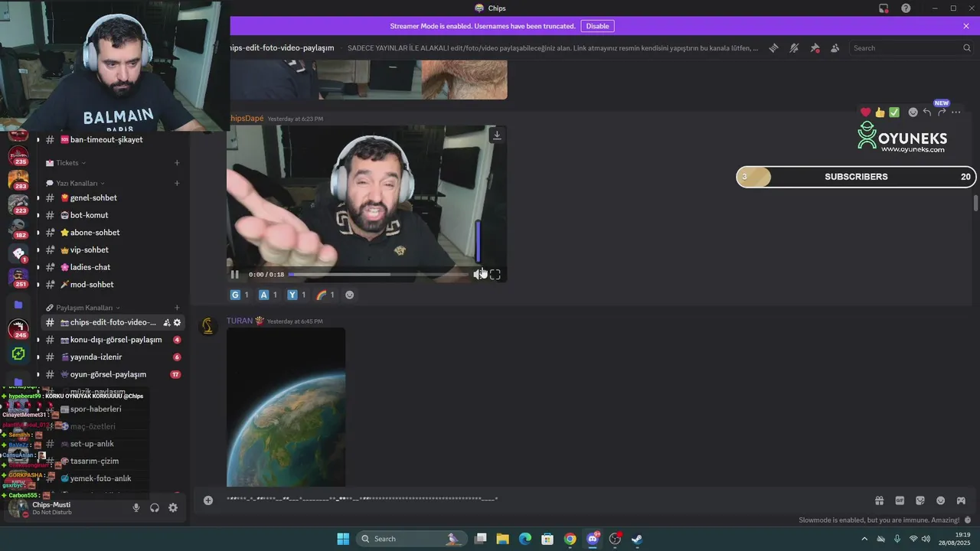Disable Streamer Mode button
Image resolution: width=980 pixels, height=551 pixels.
tap(597, 26)
